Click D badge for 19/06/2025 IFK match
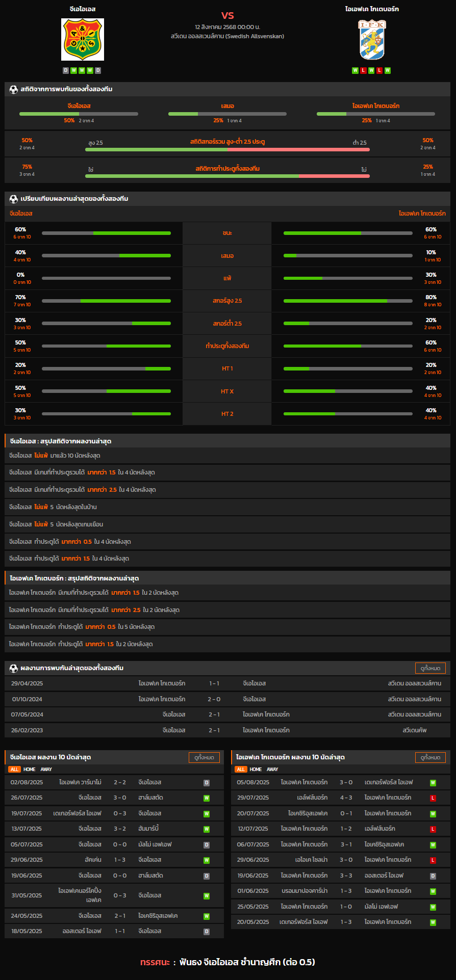 tap(433, 876)
